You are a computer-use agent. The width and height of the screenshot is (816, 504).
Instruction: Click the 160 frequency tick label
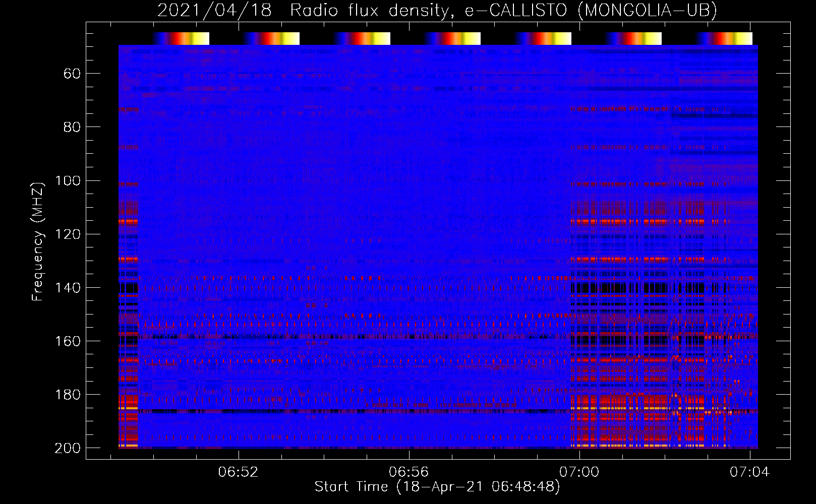click(68, 341)
